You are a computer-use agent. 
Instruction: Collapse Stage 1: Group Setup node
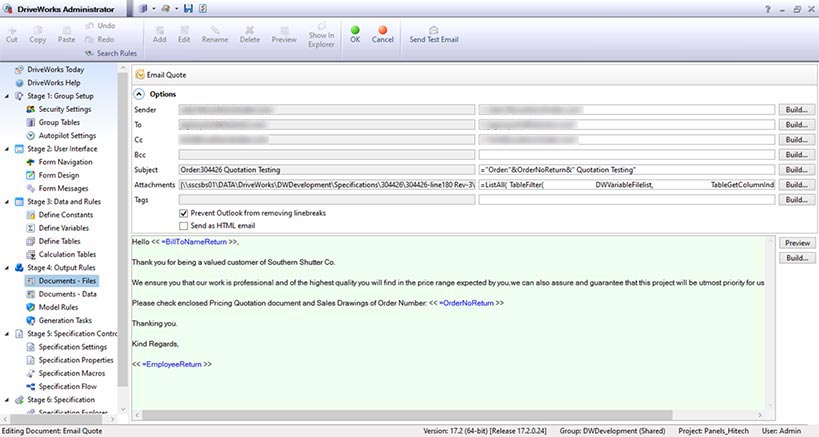pyautogui.click(x=7, y=96)
